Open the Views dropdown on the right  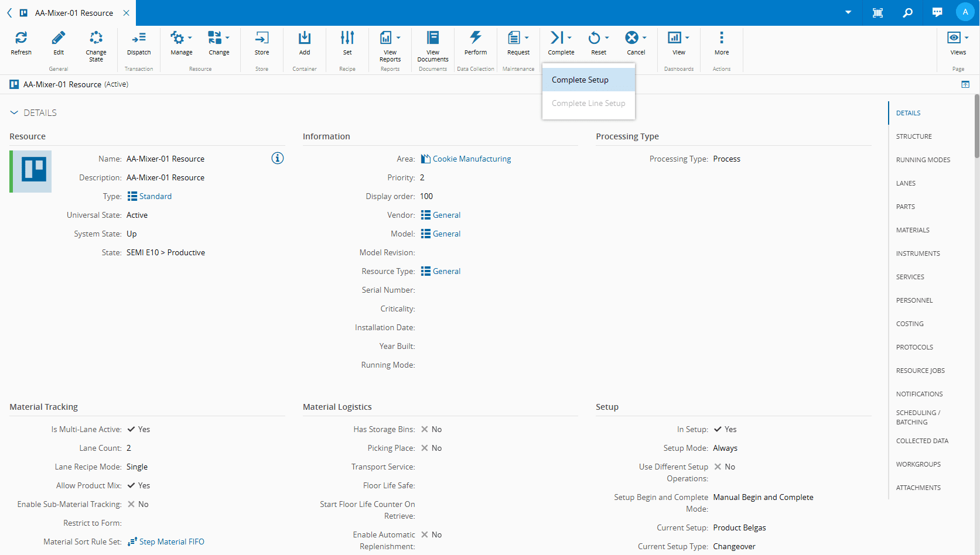click(958, 39)
